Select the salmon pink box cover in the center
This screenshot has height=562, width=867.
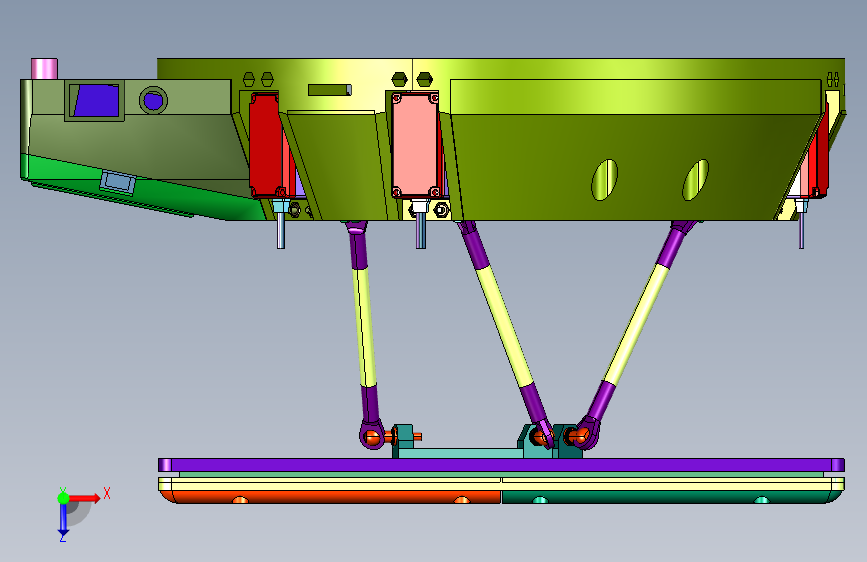tap(415, 145)
